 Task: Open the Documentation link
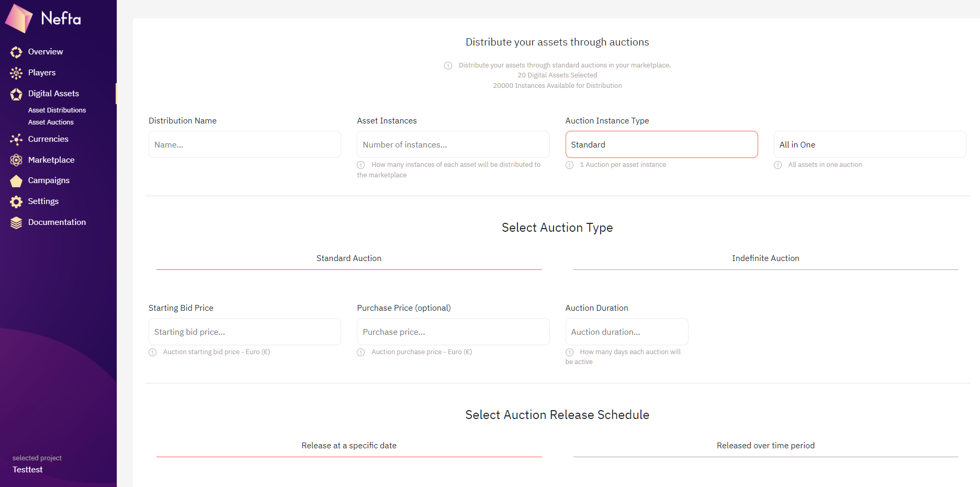click(x=58, y=222)
